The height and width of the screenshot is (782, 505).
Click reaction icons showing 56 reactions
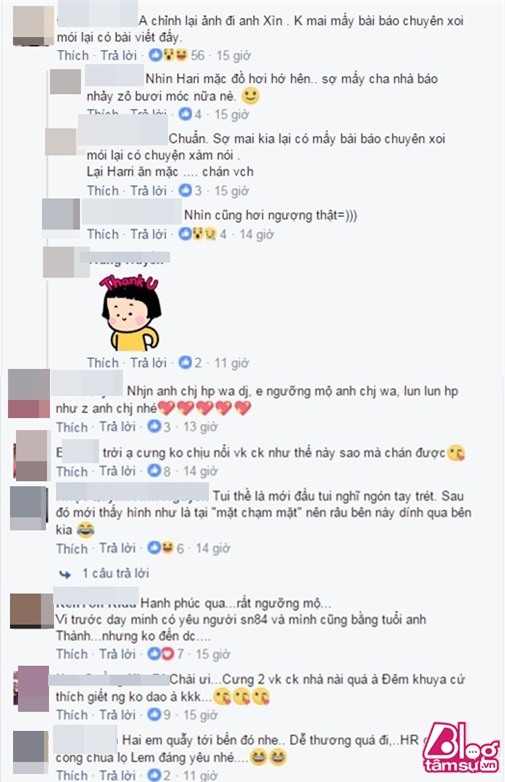click(x=168, y=55)
